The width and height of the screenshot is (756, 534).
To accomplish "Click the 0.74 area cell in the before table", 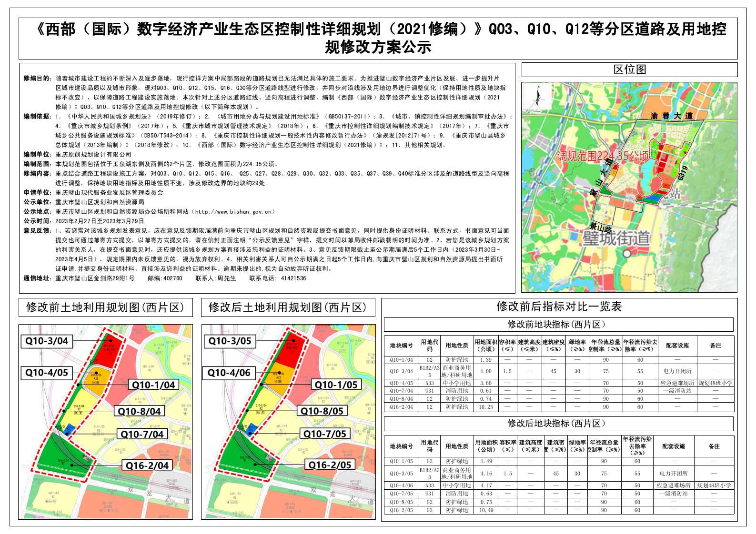I will point(486,399).
